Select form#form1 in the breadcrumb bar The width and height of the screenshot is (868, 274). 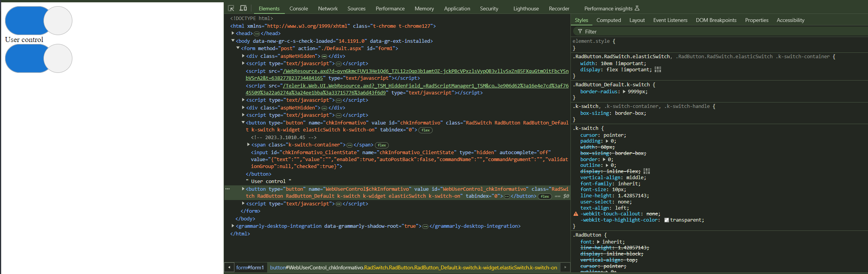click(x=250, y=267)
